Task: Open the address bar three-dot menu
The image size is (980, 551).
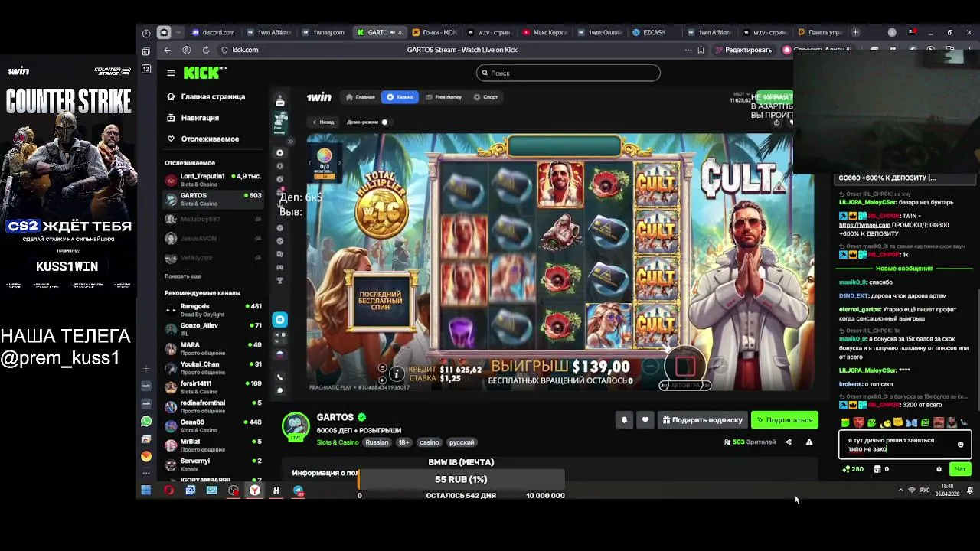Action: click(688, 50)
